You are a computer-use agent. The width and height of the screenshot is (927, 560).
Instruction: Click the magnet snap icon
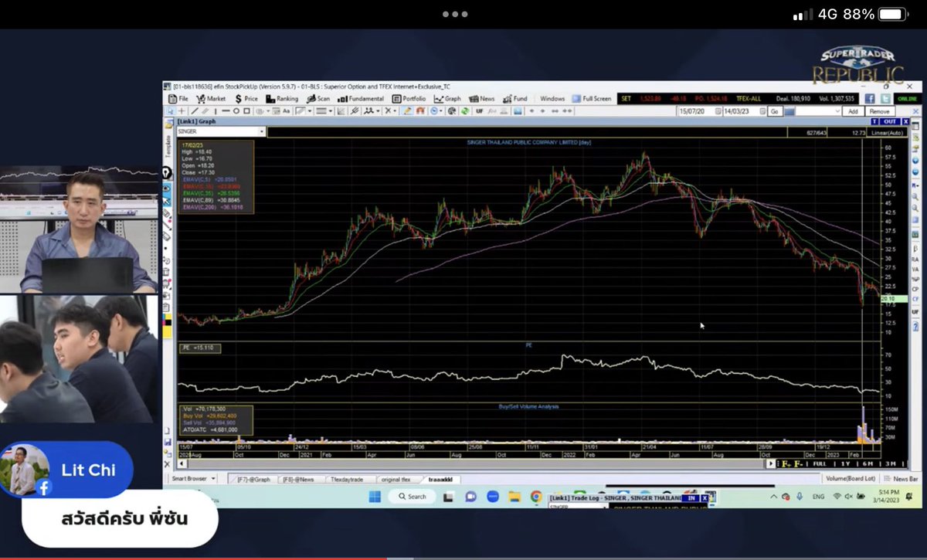click(x=419, y=111)
